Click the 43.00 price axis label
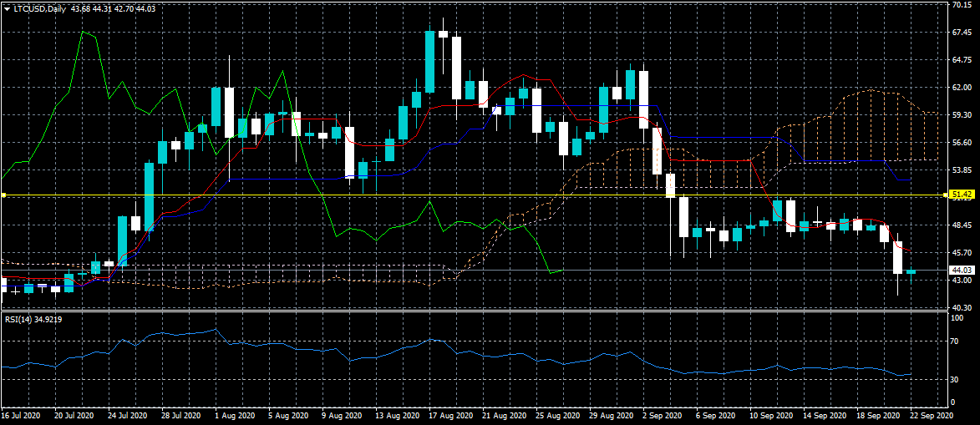Screen dimensions: 980x425 click(x=962, y=280)
